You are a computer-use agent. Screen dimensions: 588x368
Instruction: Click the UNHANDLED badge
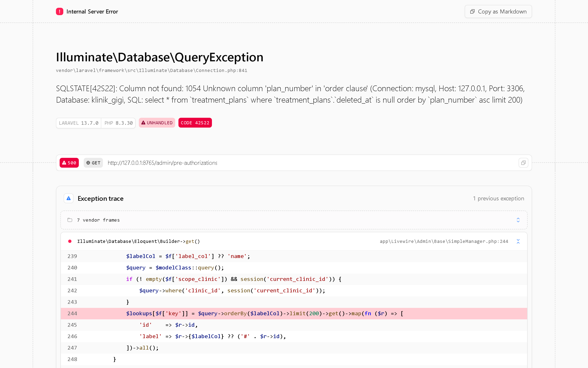[157, 123]
